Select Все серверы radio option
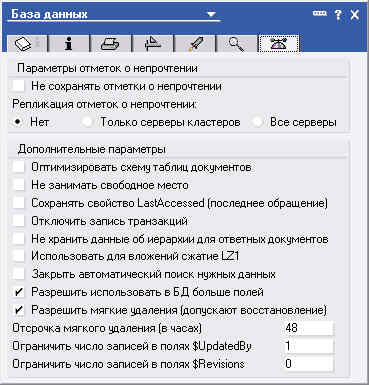 point(257,122)
